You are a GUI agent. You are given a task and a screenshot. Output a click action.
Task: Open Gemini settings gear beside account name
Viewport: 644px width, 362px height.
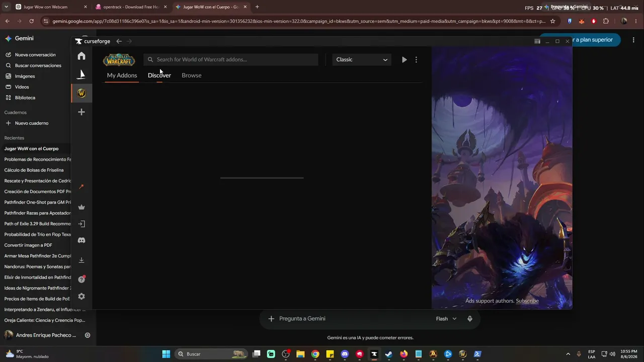88,335
